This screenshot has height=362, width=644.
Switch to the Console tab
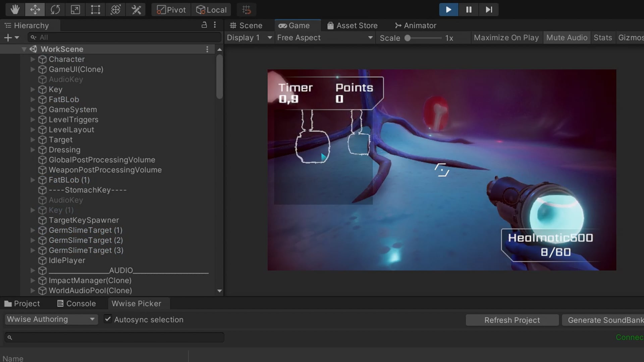76,304
